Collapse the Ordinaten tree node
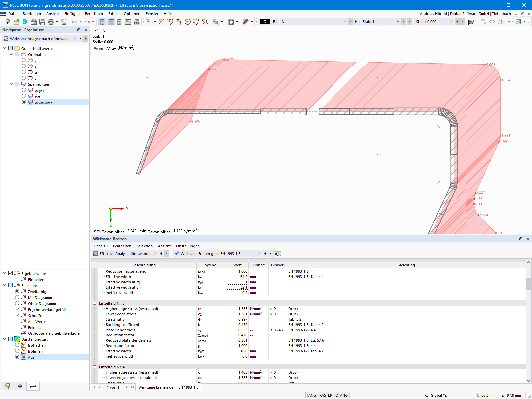532x399 pixels. [x=11, y=54]
